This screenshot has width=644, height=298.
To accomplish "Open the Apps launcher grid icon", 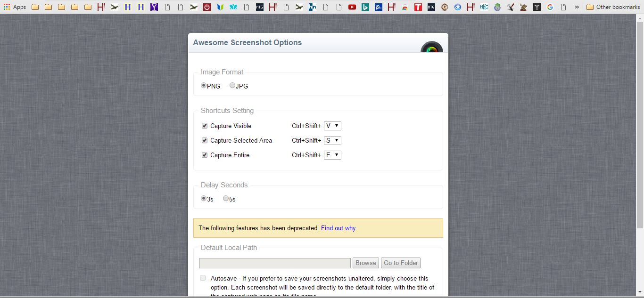I will (7, 7).
